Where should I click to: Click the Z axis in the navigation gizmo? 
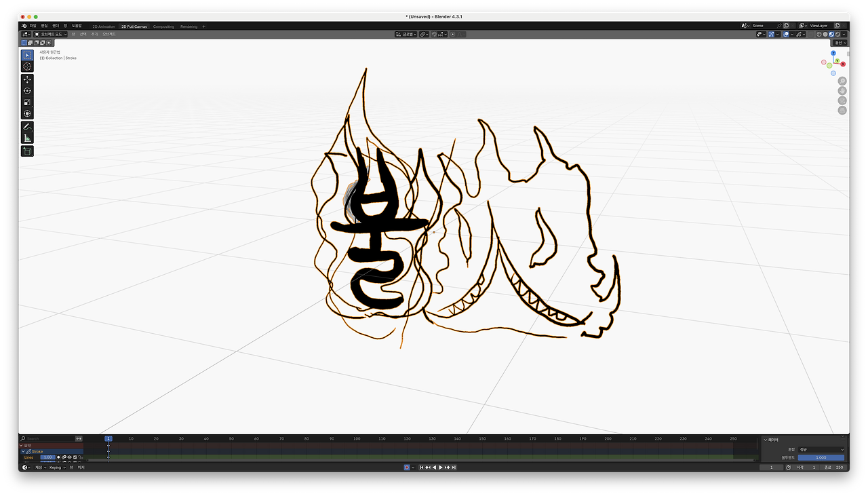[x=833, y=52]
